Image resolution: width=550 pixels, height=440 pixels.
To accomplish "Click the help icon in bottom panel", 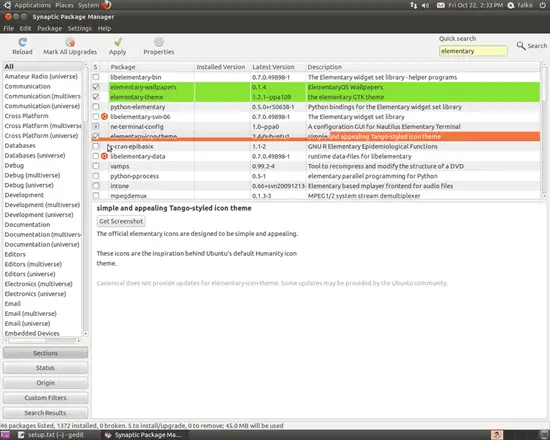I will click(x=496, y=435).
